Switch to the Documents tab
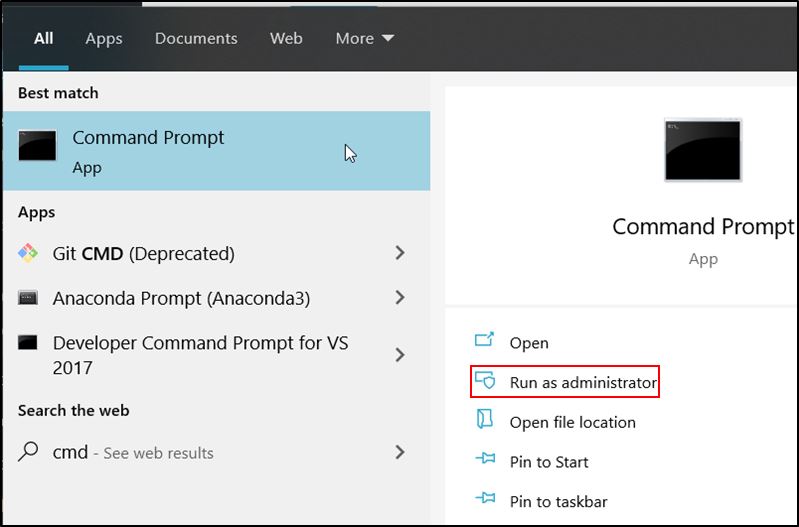This screenshot has height=527, width=799. [196, 38]
